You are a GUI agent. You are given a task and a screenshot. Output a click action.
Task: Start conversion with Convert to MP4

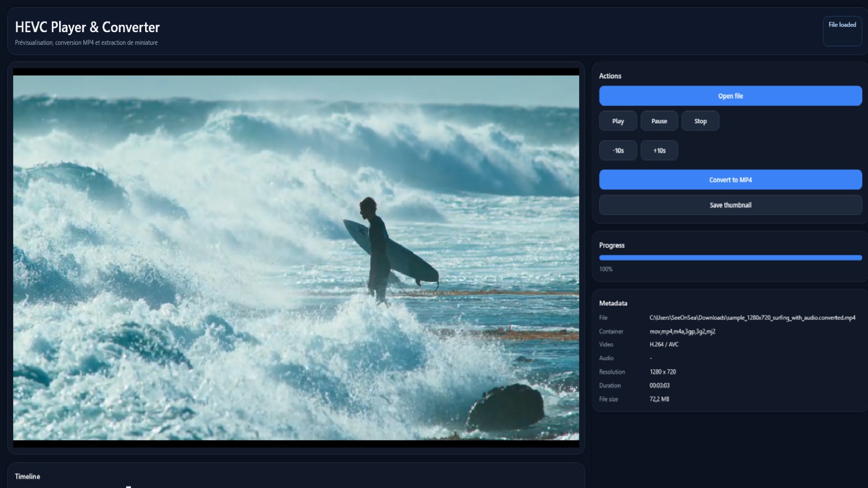[730, 180]
